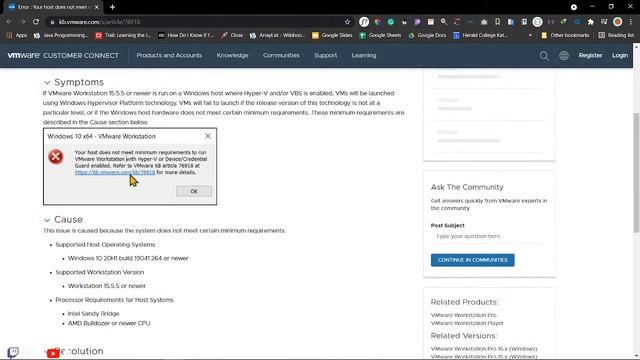Click the bookmark ribbon extension icon
Screen dimensions: 640x360
pyautogui.click(x=497, y=22)
